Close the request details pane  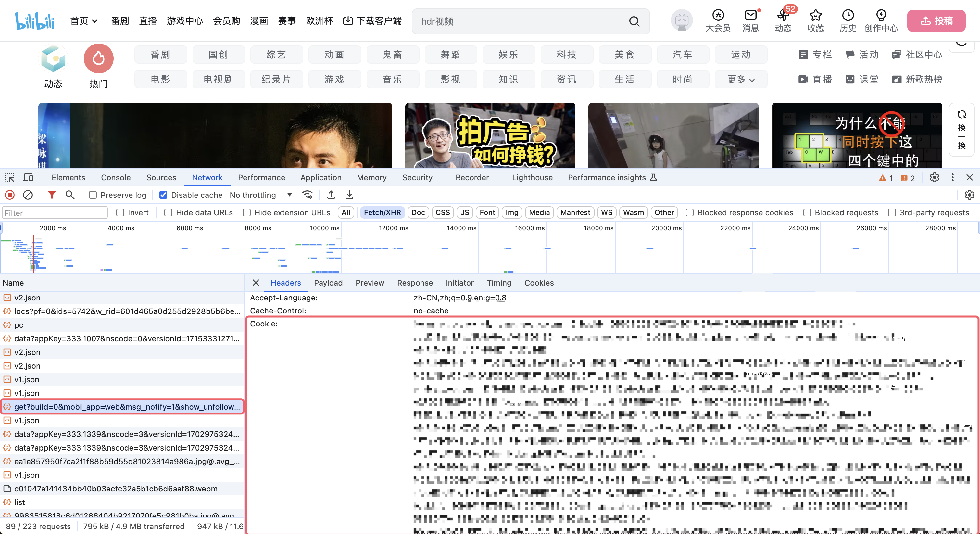[256, 283]
